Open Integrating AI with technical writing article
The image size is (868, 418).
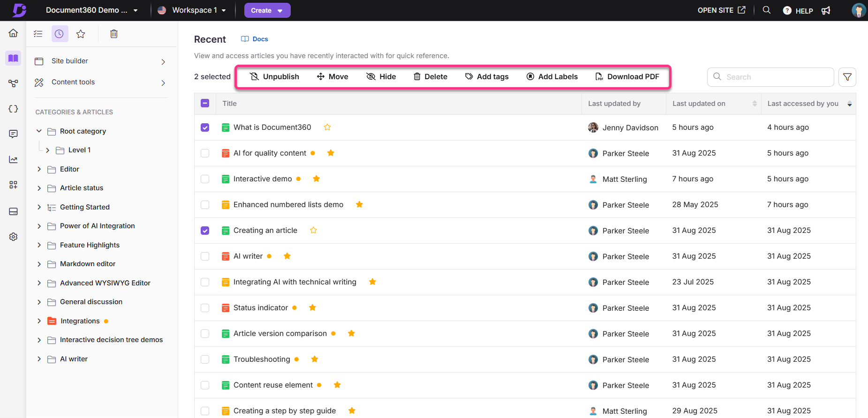[x=295, y=282]
